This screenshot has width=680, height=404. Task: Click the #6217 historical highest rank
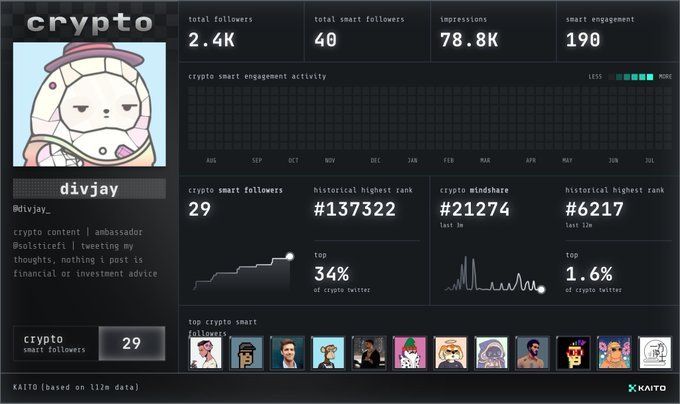595,209
